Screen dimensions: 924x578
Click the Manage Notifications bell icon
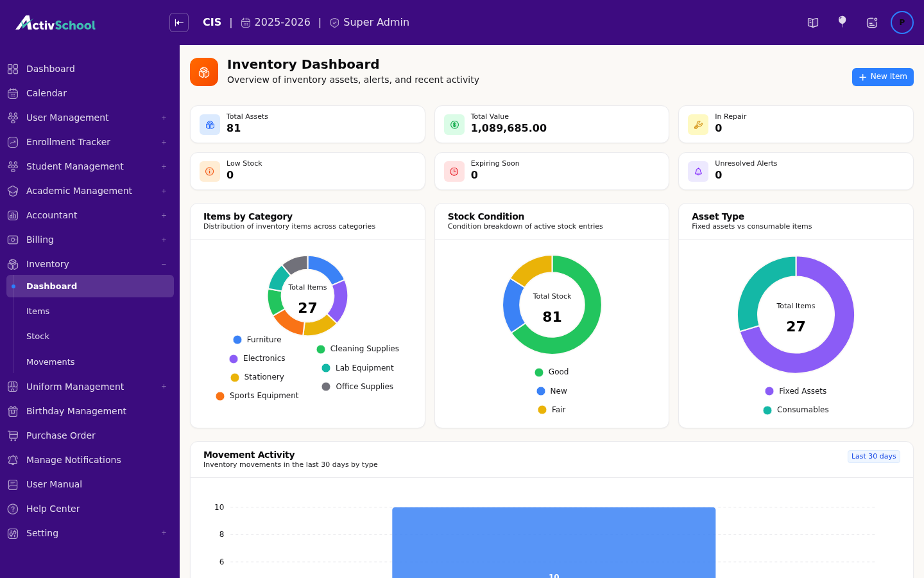tap(13, 460)
